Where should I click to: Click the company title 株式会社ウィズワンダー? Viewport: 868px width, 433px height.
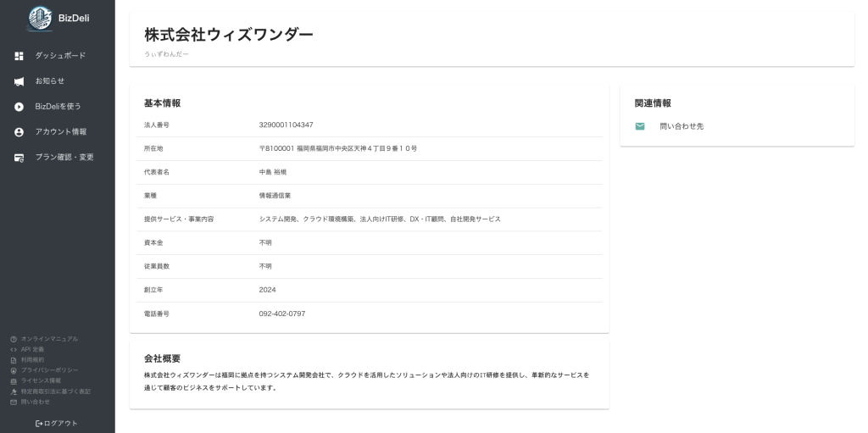point(229,35)
